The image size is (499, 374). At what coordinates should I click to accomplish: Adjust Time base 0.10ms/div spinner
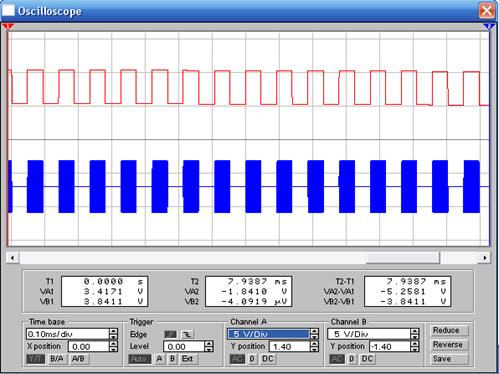tap(114, 334)
